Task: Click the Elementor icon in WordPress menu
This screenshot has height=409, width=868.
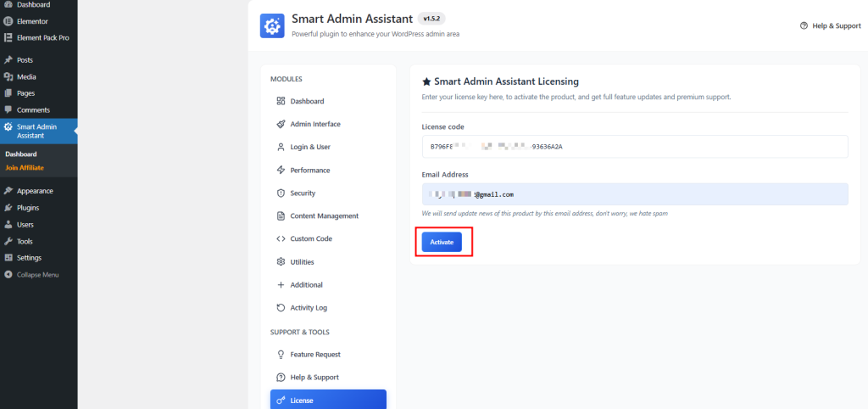Action: pos(8,21)
